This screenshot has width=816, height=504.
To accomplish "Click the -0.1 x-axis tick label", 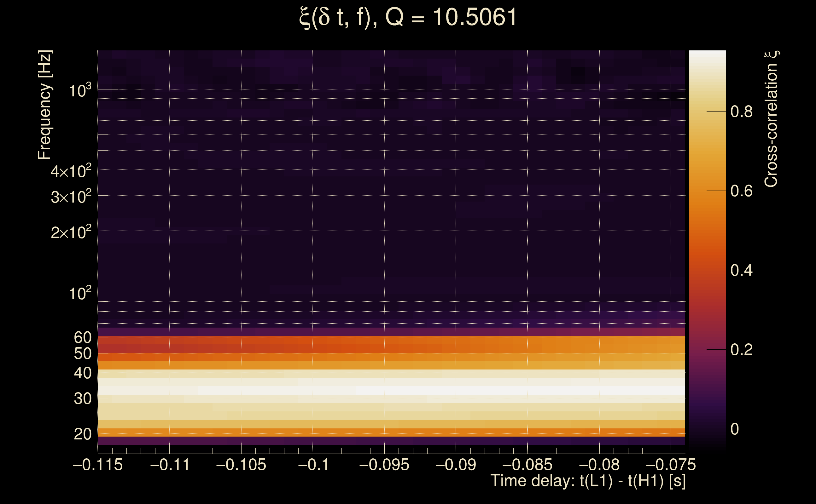I will point(313,465).
